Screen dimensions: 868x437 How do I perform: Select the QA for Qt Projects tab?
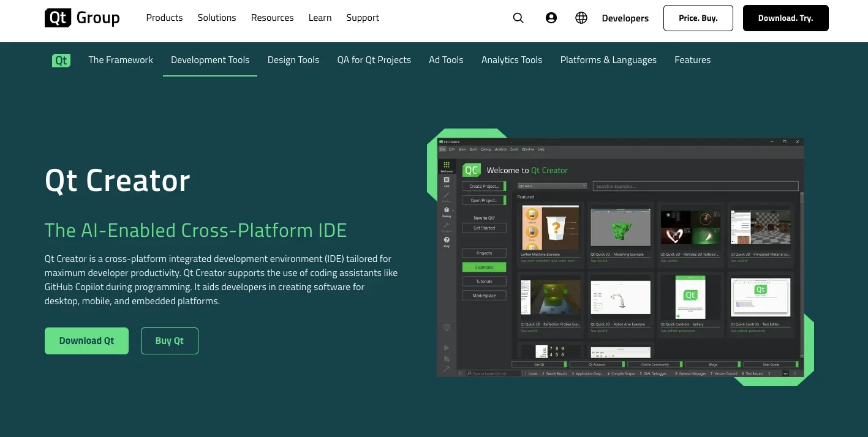tap(374, 60)
